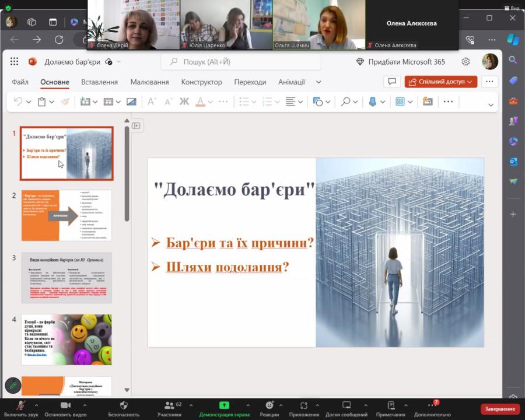Viewport: 525px width, 420px height.
Task: Click the slide Layout icon
Action: tap(108, 101)
